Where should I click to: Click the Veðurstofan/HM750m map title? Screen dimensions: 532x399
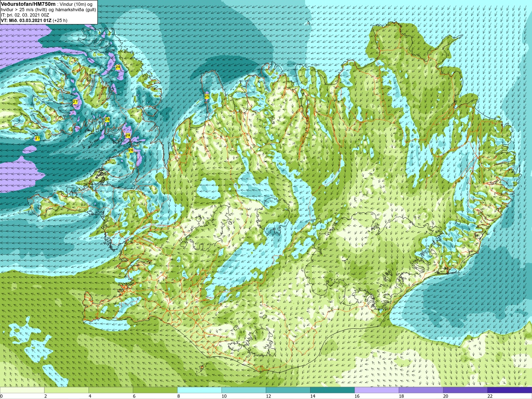28,4
